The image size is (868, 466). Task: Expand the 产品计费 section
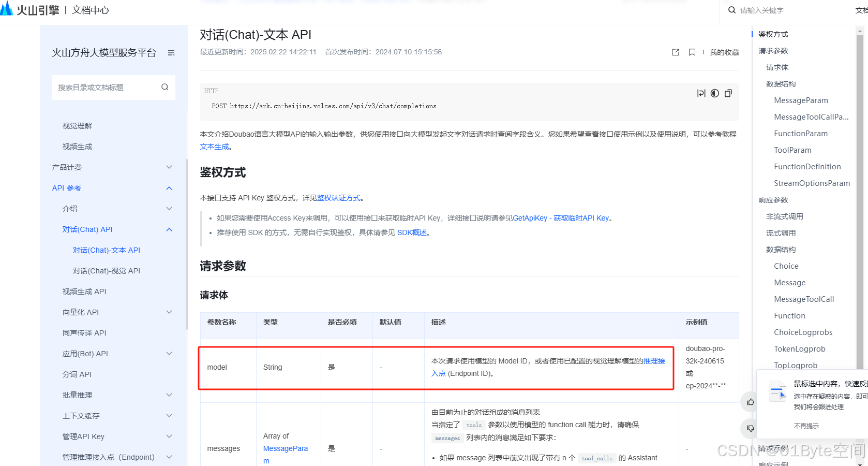pos(169,167)
